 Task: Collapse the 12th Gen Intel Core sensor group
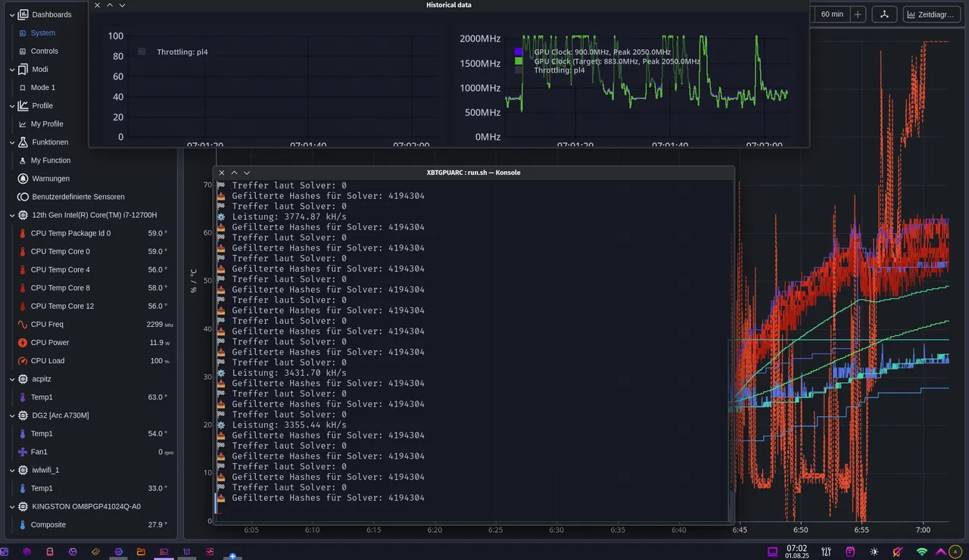11,215
